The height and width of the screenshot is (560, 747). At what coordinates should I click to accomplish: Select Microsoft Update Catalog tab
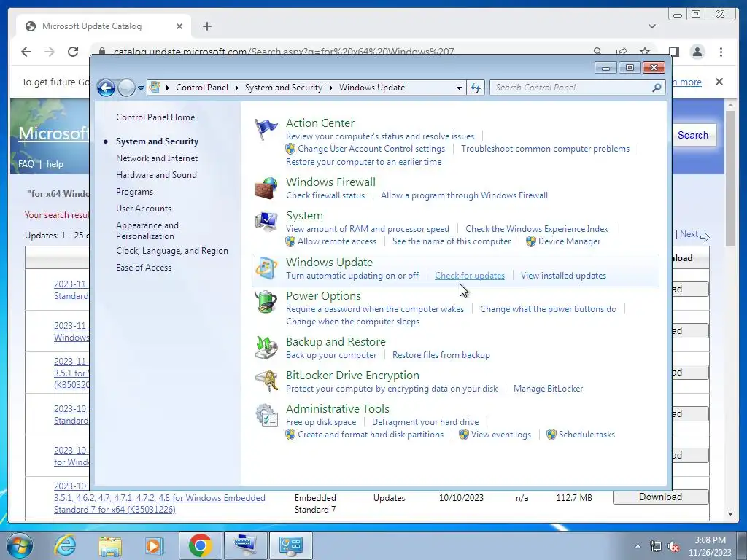pos(104,26)
